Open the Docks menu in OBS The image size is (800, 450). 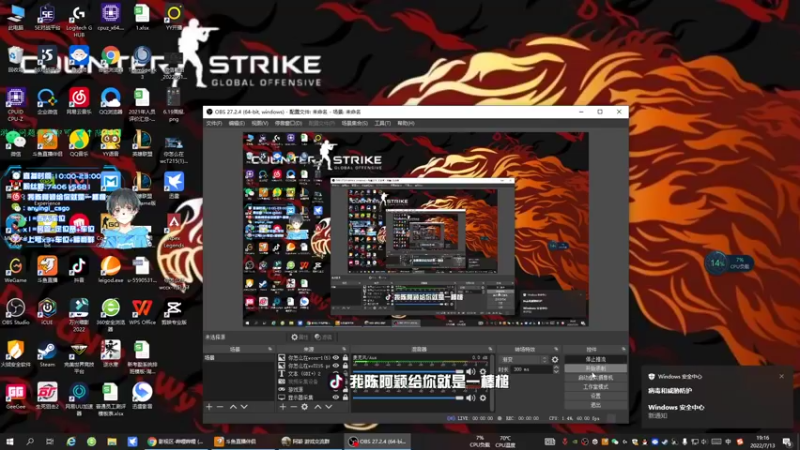click(x=288, y=123)
